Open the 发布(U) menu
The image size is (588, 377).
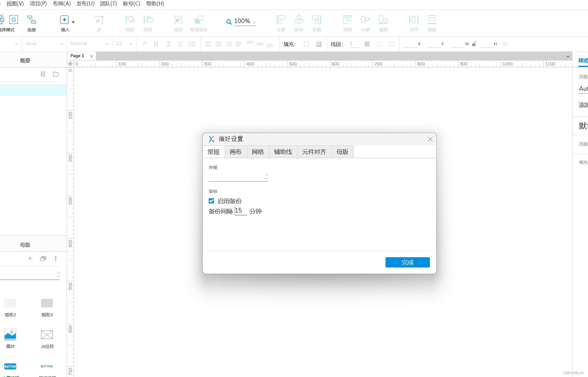[x=85, y=4]
